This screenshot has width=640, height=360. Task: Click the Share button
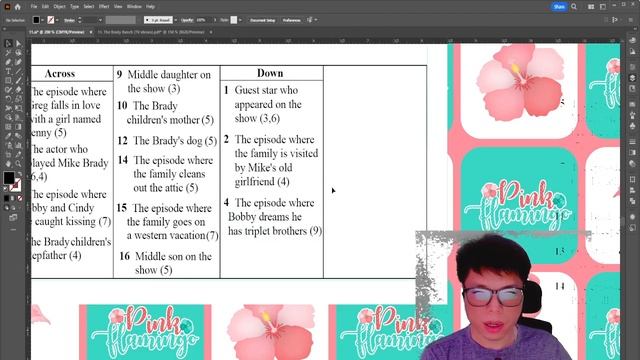[559, 7]
